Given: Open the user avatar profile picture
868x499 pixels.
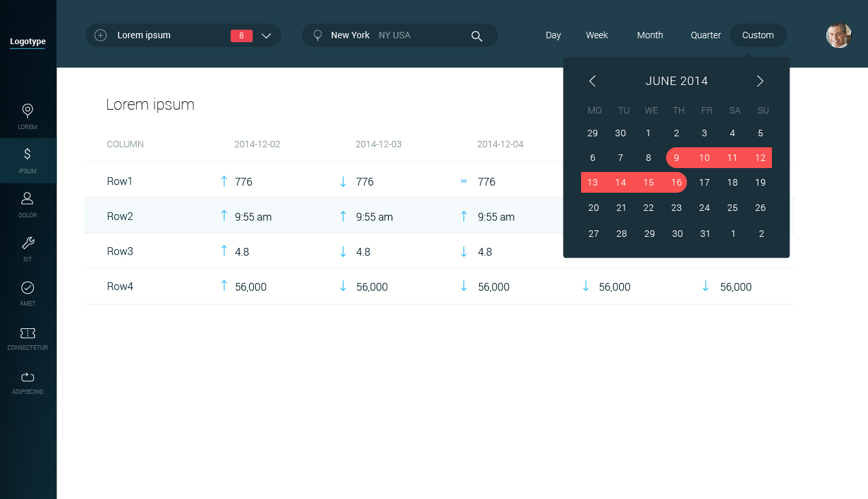Looking at the screenshot, I should 838,36.
